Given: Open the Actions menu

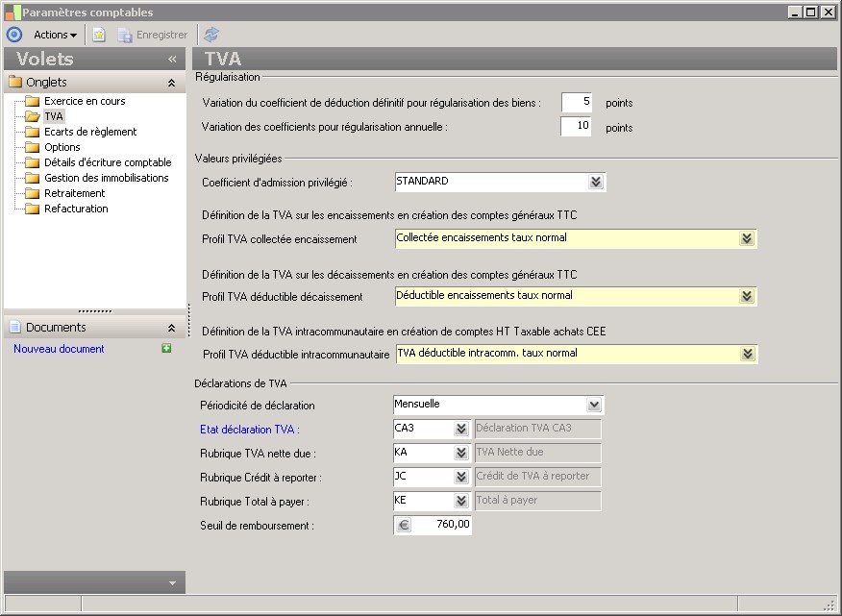Looking at the screenshot, I should (55, 35).
